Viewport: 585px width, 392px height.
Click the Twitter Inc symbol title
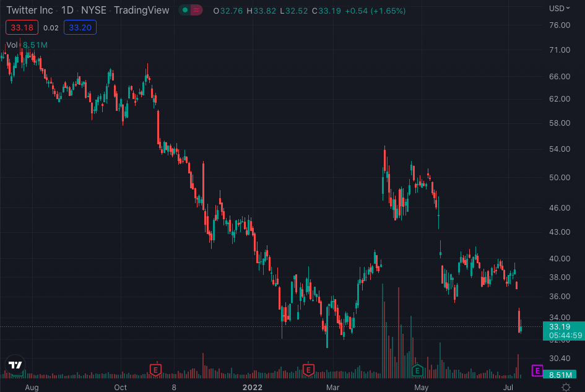[30, 10]
